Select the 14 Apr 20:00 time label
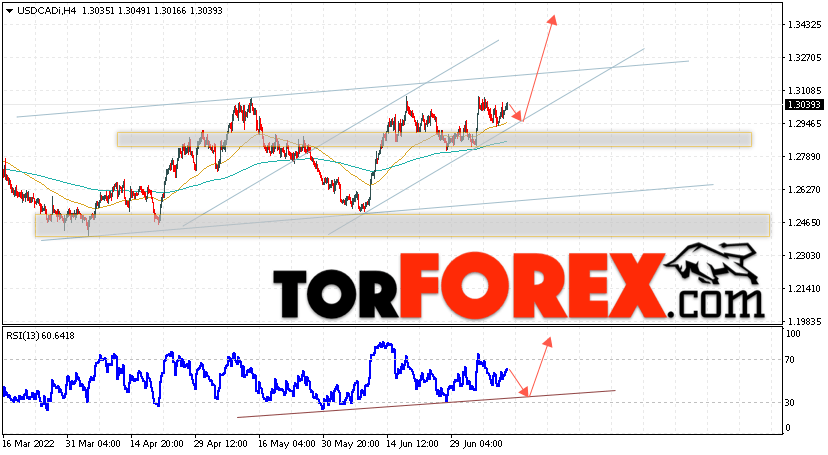828x455 pixels. [x=157, y=444]
